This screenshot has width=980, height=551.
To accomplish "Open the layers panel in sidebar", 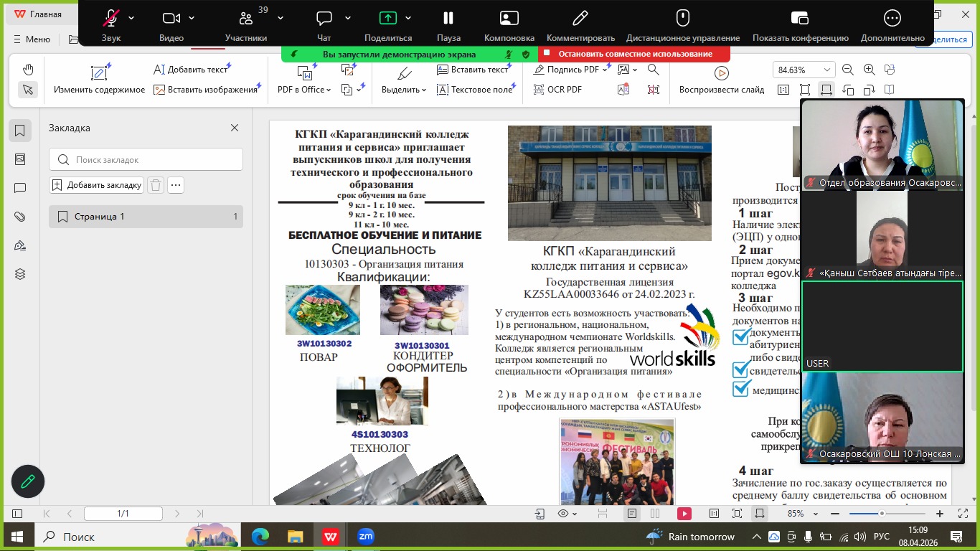I will click(x=20, y=274).
